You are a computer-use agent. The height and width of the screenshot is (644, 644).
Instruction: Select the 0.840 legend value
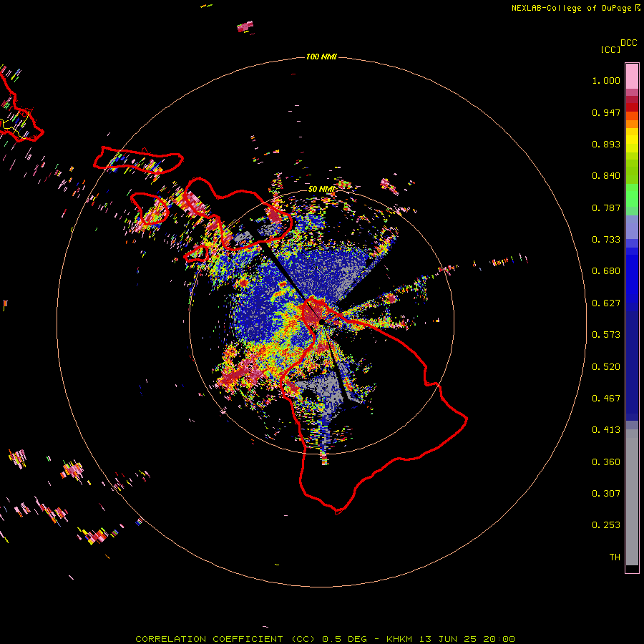(606, 176)
